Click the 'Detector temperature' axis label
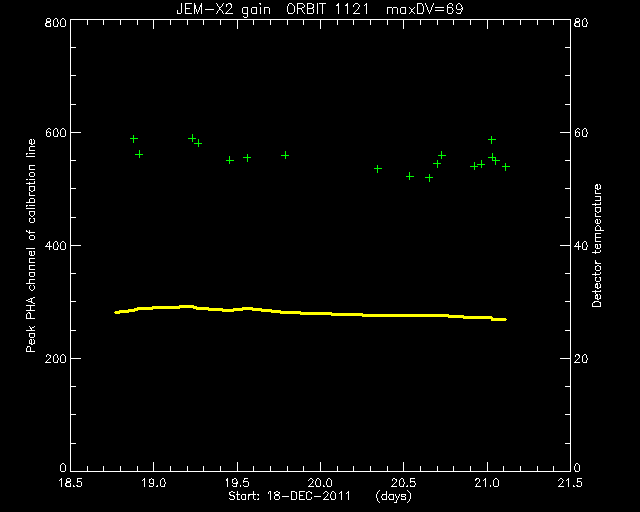Image resolution: width=640 pixels, height=512 pixels. pos(597,246)
